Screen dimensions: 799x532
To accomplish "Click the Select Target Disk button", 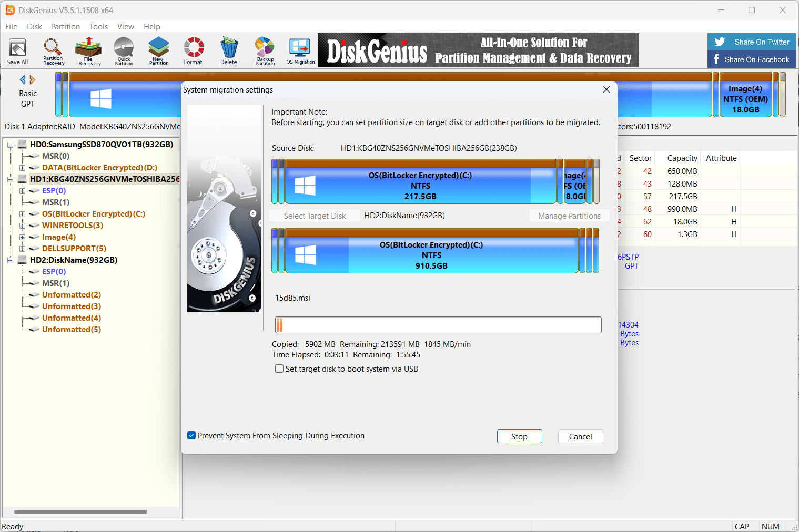I will point(315,216).
